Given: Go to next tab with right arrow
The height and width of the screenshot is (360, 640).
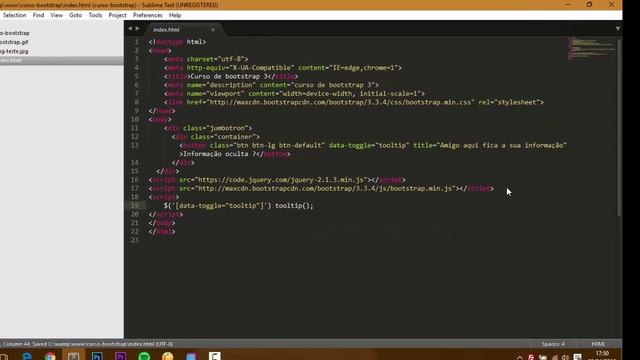Looking at the screenshot, I should 137,29.
